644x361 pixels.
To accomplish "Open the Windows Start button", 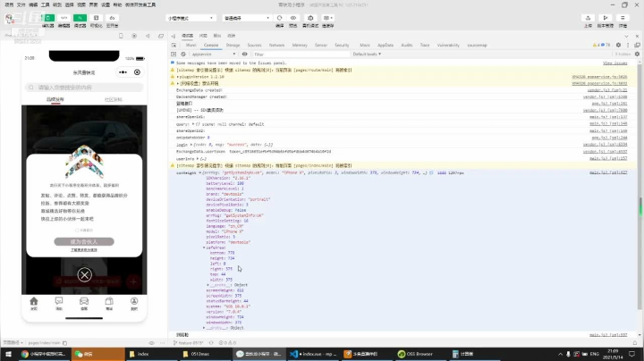I will 8,354.
